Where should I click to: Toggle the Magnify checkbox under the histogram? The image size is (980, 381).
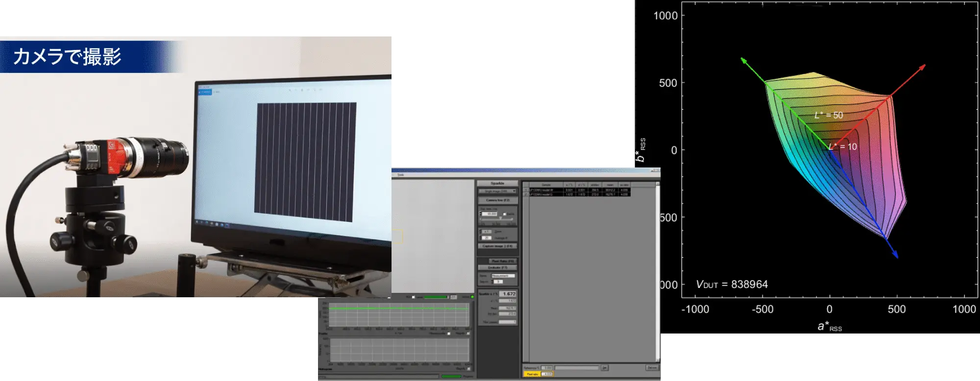[468, 369]
